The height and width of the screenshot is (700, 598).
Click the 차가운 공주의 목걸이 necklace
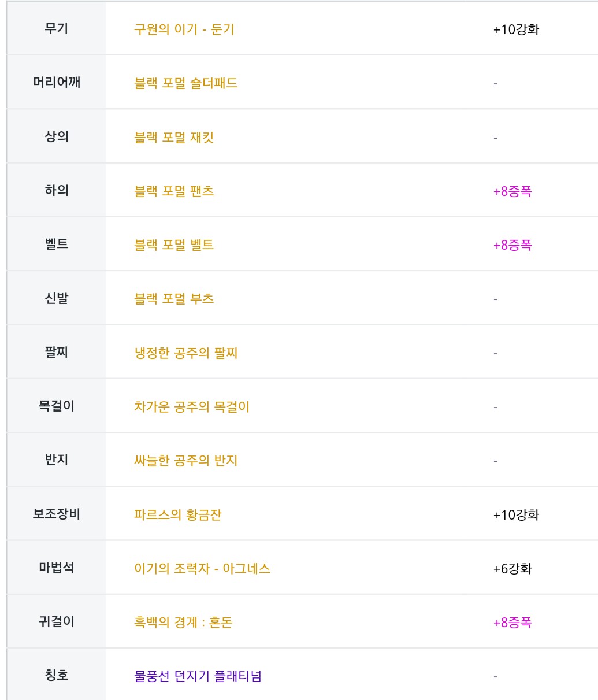pyautogui.click(x=191, y=407)
